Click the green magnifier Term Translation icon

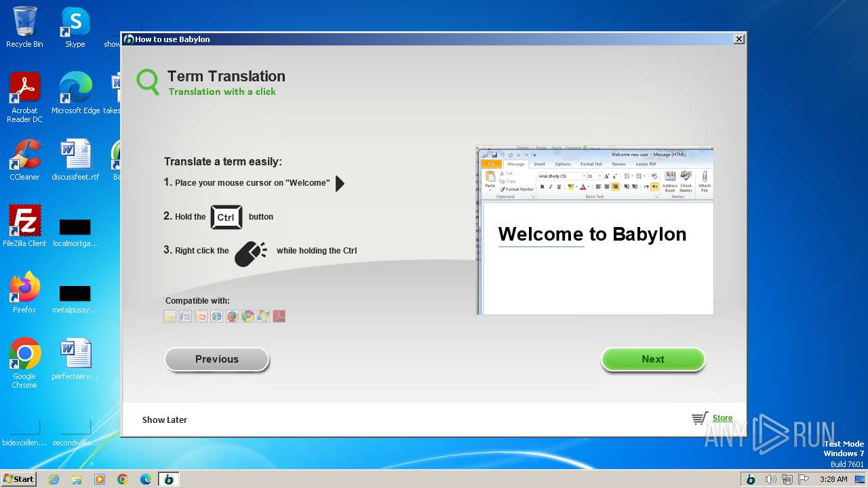point(148,82)
